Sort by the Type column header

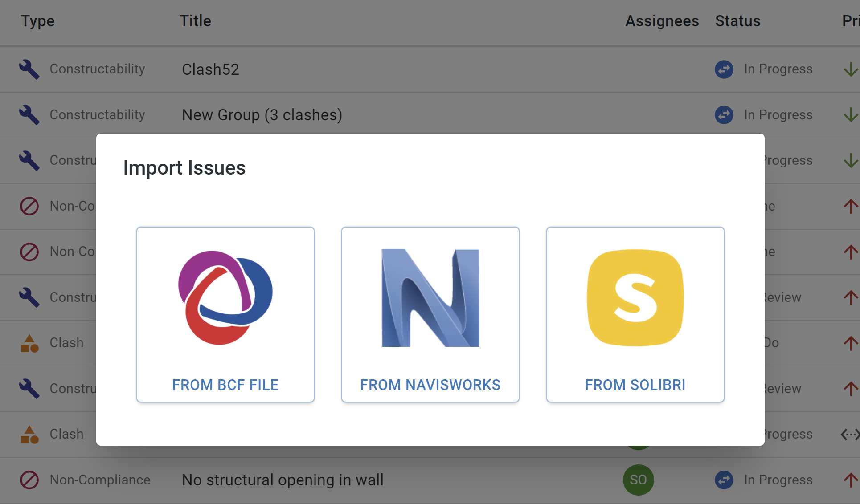point(38,21)
